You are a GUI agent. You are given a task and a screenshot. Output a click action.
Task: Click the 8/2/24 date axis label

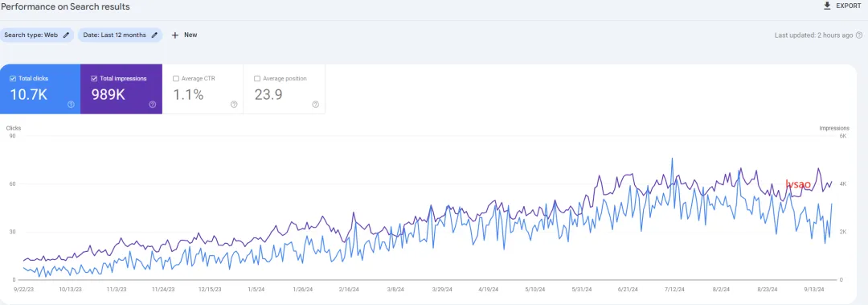pos(721,289)
